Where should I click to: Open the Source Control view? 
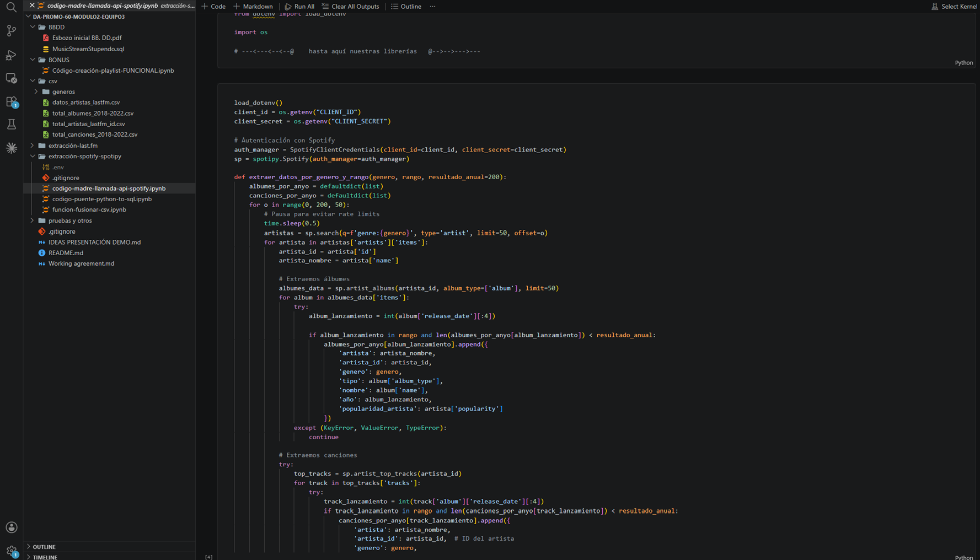point(11,31)
